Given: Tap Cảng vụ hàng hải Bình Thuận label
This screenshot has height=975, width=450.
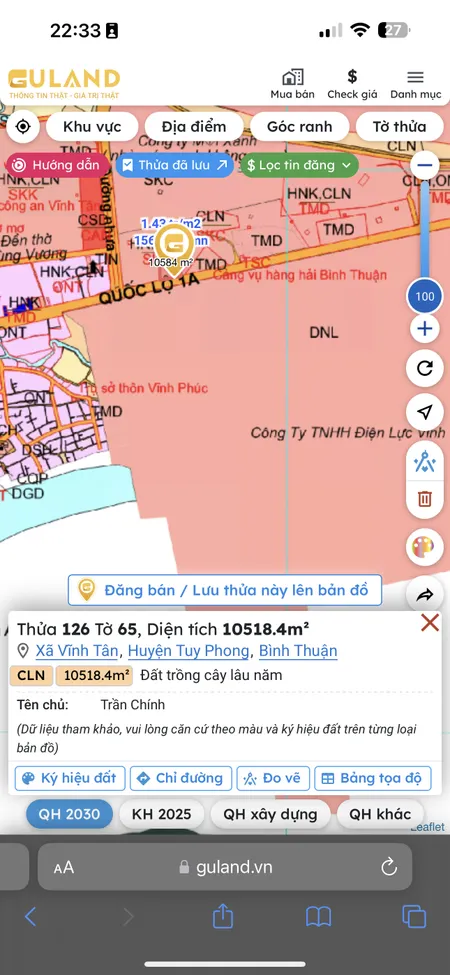Looking at the screenshot, I should 300,275.
